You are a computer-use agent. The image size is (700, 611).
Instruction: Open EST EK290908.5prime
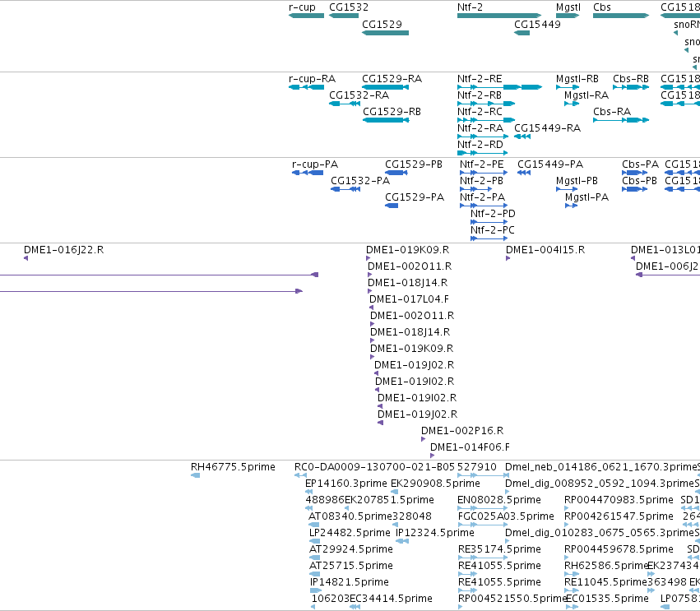pos(394,492)
